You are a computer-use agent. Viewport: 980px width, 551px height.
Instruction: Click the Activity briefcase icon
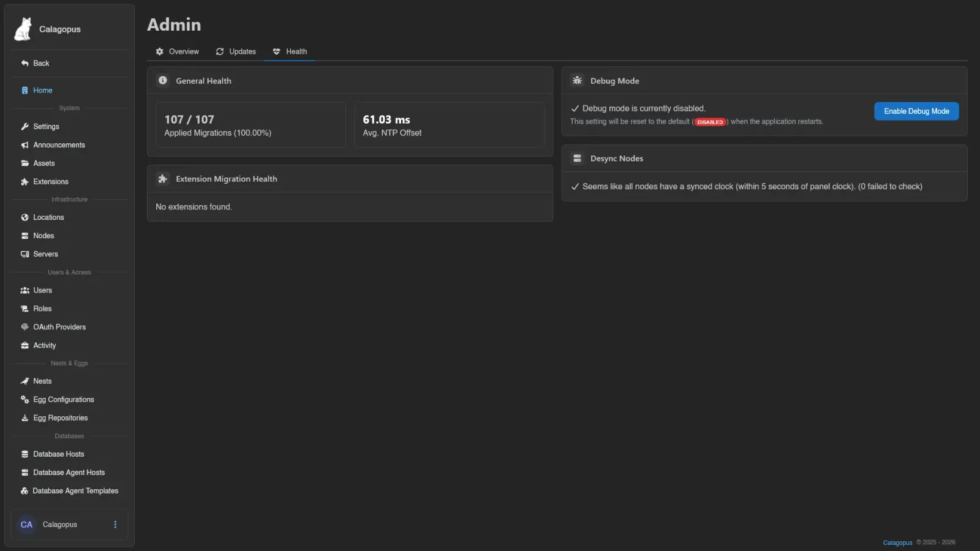(x=25, y=345)
